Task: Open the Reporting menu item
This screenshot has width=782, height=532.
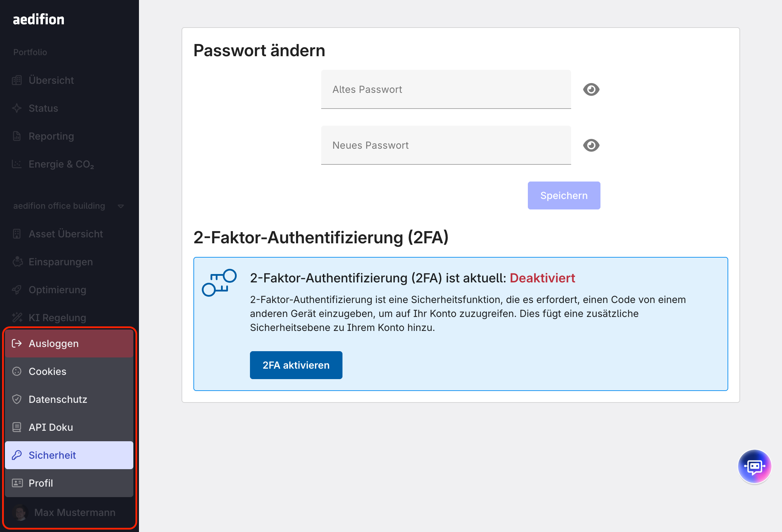Action: [51, 136]
